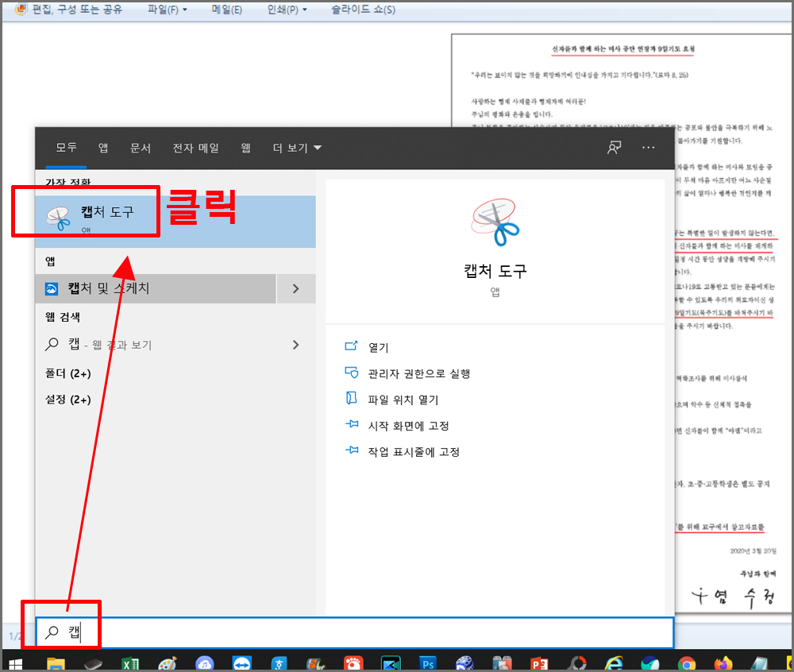794x672 pixels.
Task: Click the large 캡처 도구 scissors icon
Action: click(495, 222)
